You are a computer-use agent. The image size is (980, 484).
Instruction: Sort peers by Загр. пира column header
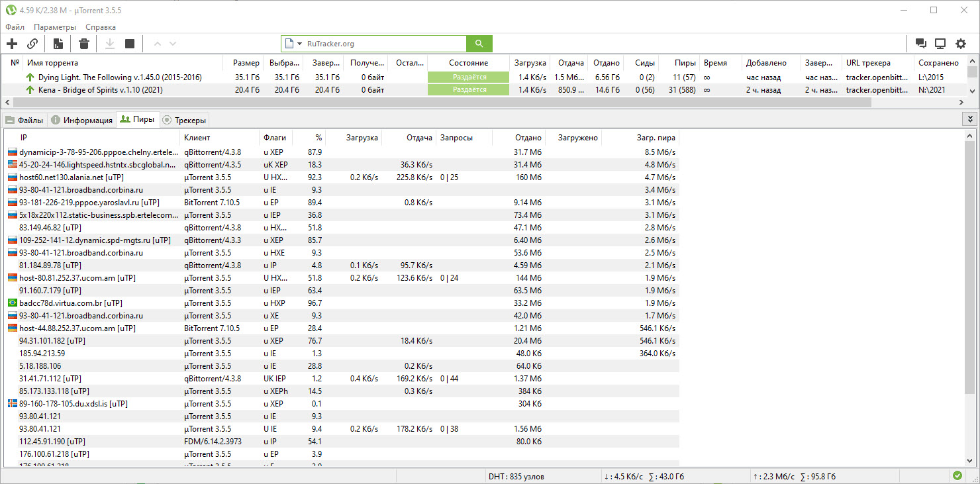(640, 138)
